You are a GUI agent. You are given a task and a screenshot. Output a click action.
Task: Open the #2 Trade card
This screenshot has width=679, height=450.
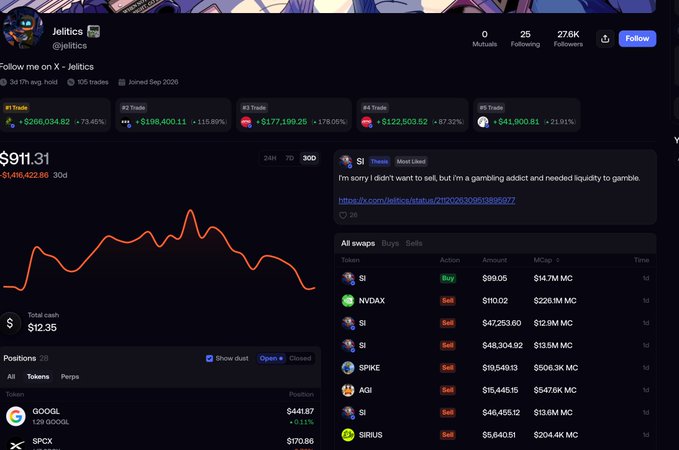[x=173, y=115]
